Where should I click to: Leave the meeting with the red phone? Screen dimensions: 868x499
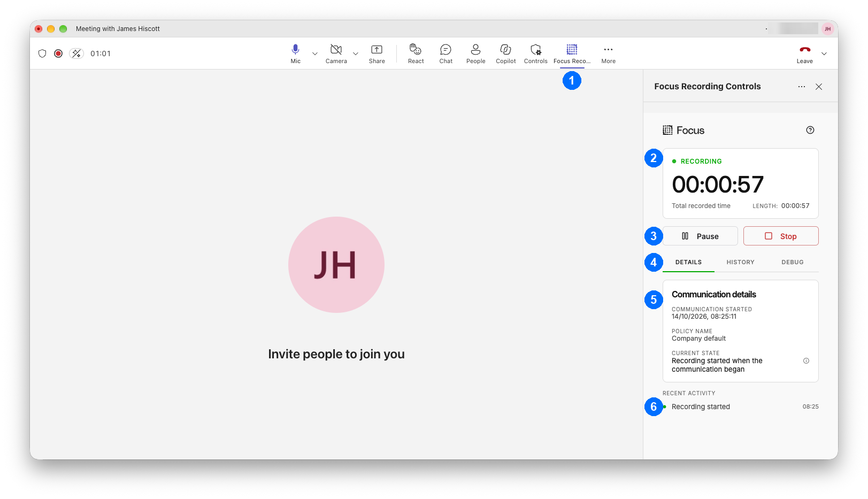[804, 53]
